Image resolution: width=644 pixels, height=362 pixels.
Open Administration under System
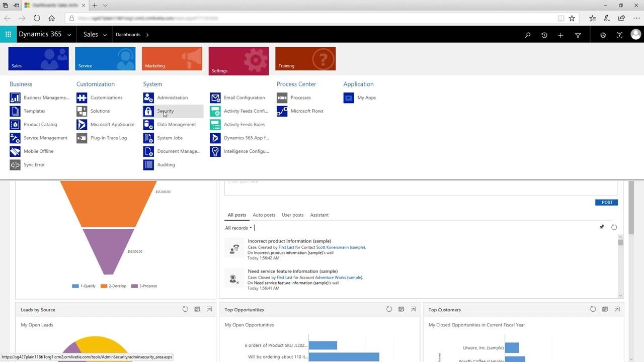coord(166,98)
